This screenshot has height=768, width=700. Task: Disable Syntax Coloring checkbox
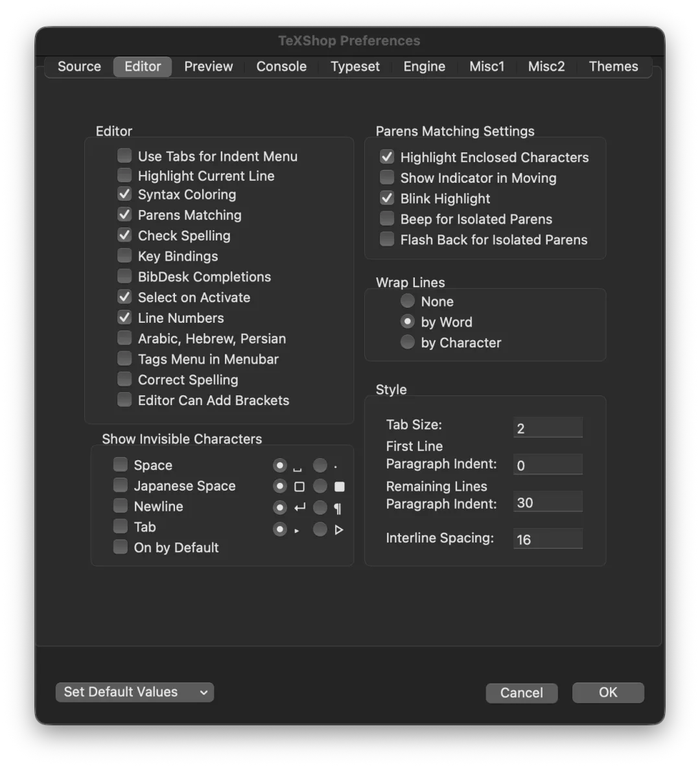[x=124, y=194]
